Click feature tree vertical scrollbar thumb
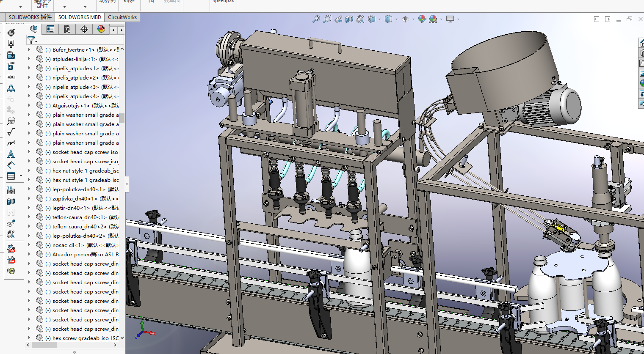Viewport: 644px width, 354px height. click(x=122, y=118)
